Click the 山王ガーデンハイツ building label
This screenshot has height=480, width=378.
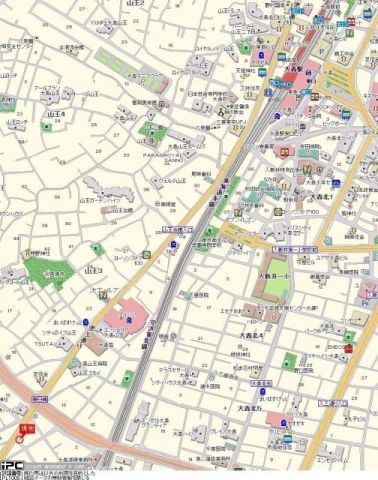point(100,201)
